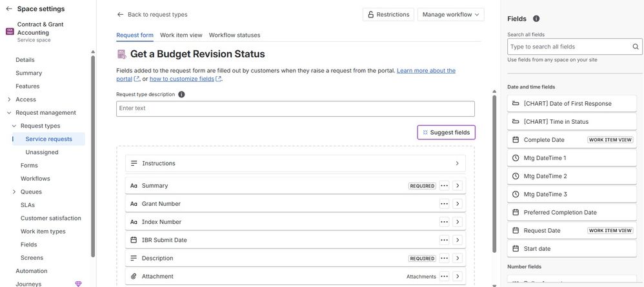Click the Suggest fields button

446,132
